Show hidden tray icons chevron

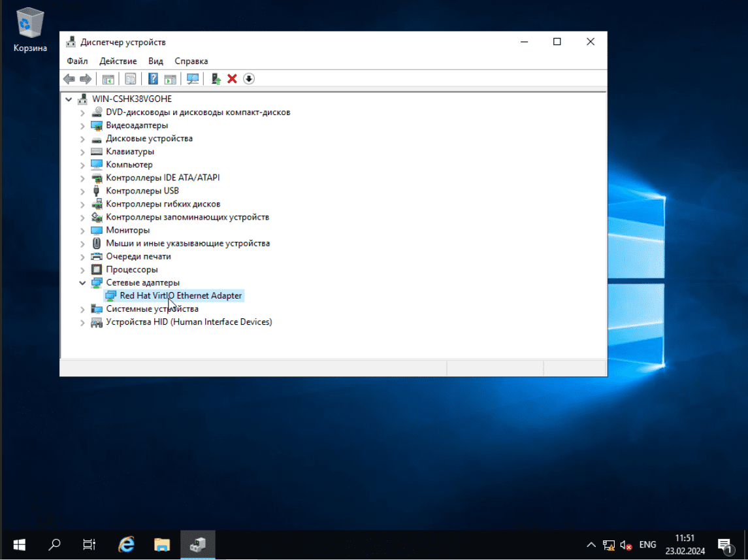click(x=591, y=545)
